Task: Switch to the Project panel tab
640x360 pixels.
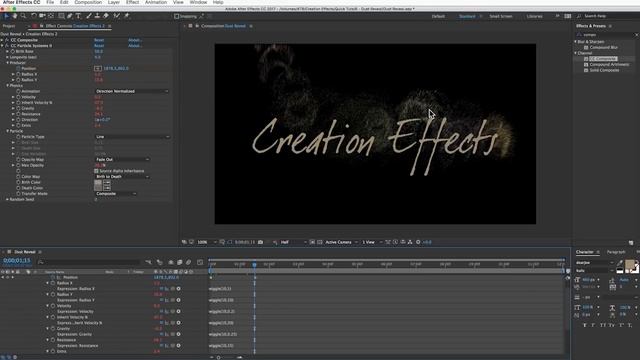Action: tap(9, 26)
